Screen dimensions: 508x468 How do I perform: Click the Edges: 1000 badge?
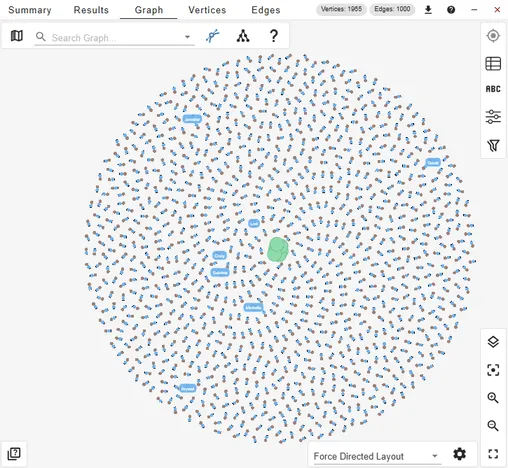[392, 9]
